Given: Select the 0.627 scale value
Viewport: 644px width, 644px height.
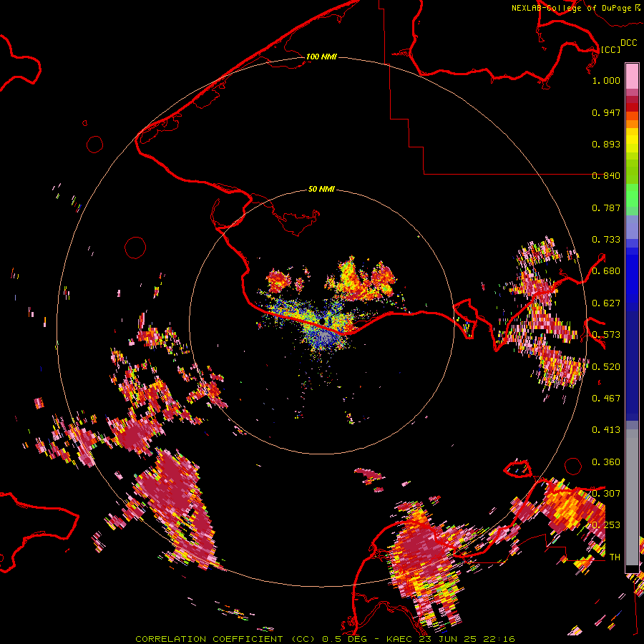Looking at the screenshot, I should (x=606, y=303).
